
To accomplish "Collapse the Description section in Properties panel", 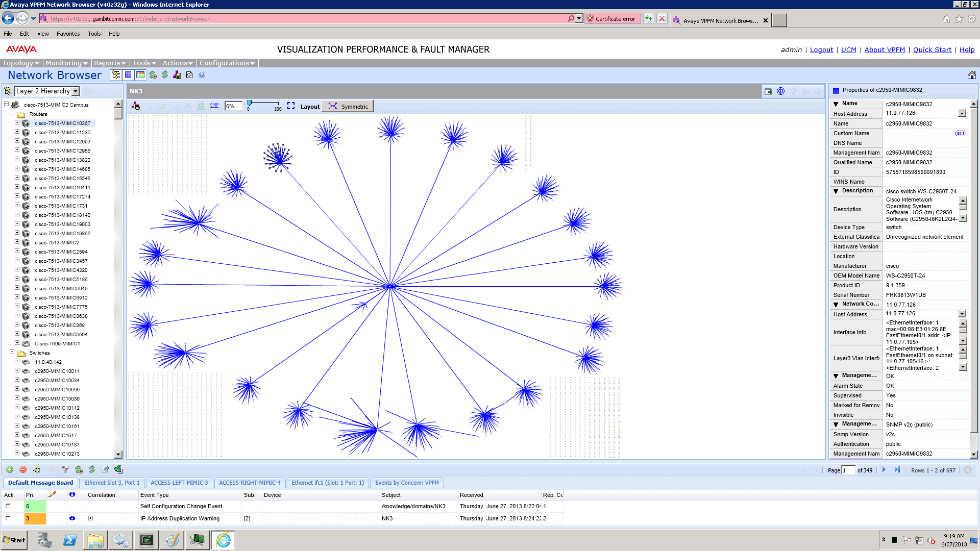I will [836, 191].
